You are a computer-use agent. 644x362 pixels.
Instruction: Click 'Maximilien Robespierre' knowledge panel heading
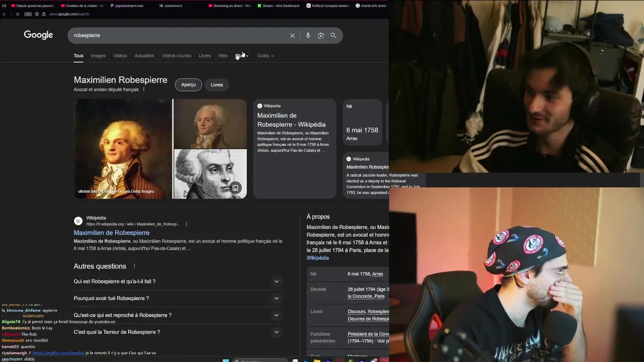point(120,80)
